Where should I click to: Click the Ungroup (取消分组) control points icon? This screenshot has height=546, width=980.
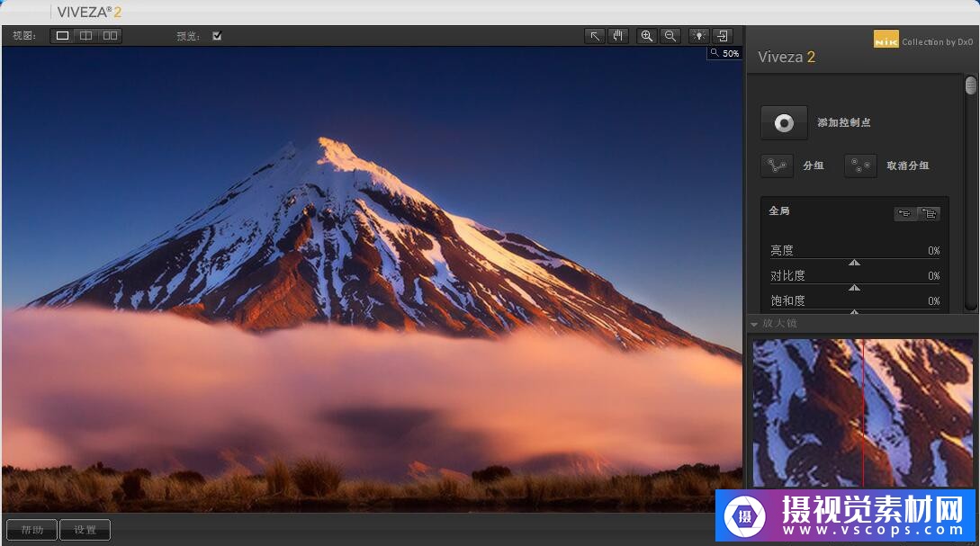pos(860,166)
